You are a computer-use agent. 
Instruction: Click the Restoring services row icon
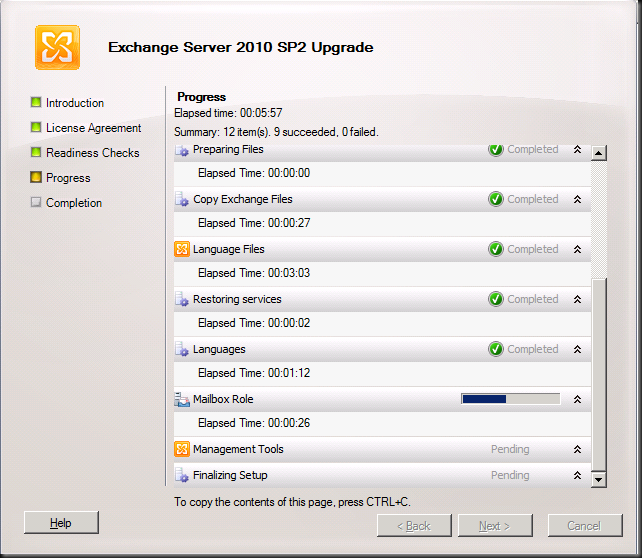click(182, 299)
